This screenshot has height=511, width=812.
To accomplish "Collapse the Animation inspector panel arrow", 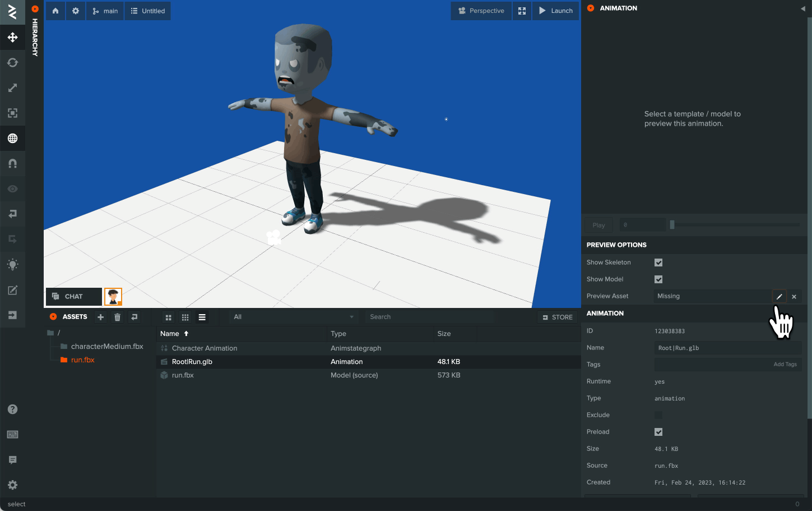I will (802, 9).
